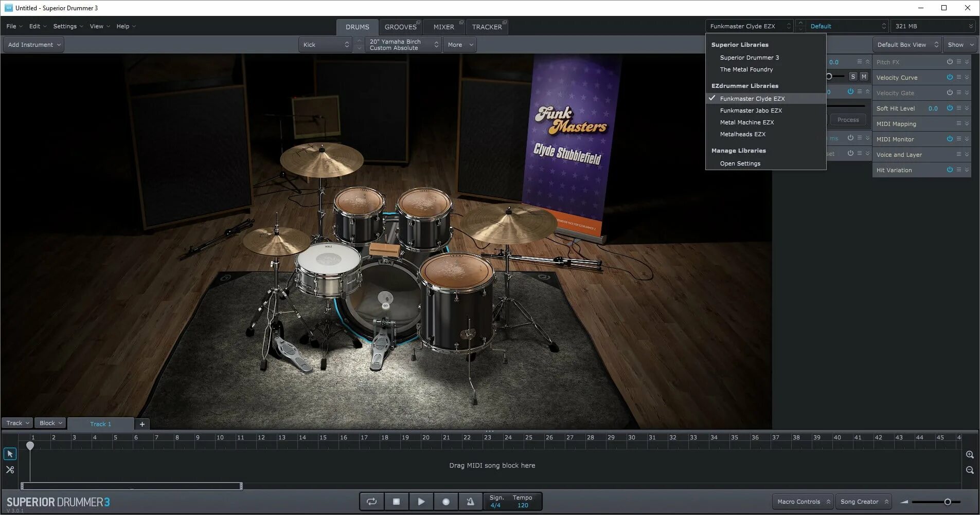Open MIDI Monitor options menu icon
The width and height of the screenshot is (980, 515).
pyautogui.click(x=959, y=139)
